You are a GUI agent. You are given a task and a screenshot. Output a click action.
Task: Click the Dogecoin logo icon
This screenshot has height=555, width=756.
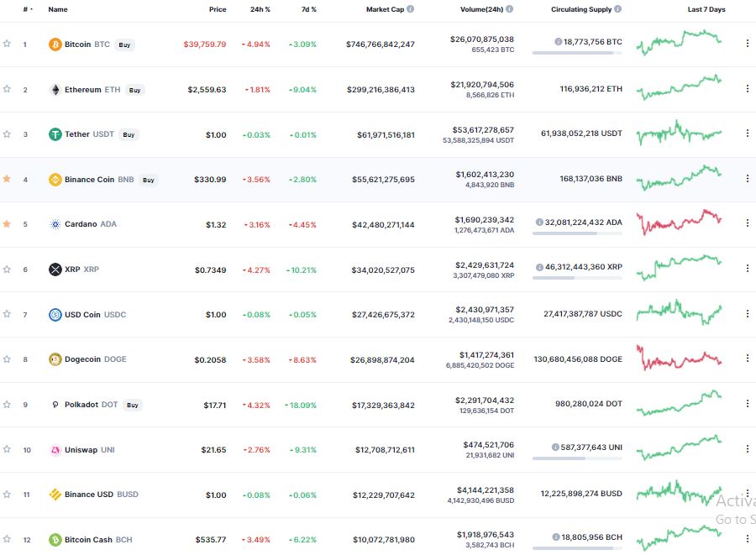click(x=55, y=359)
